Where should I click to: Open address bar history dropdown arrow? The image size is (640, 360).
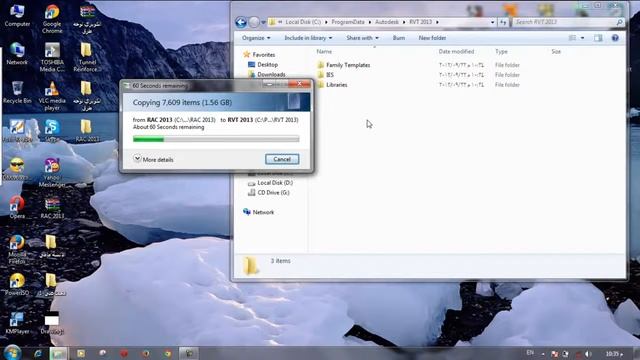(493, 22)
